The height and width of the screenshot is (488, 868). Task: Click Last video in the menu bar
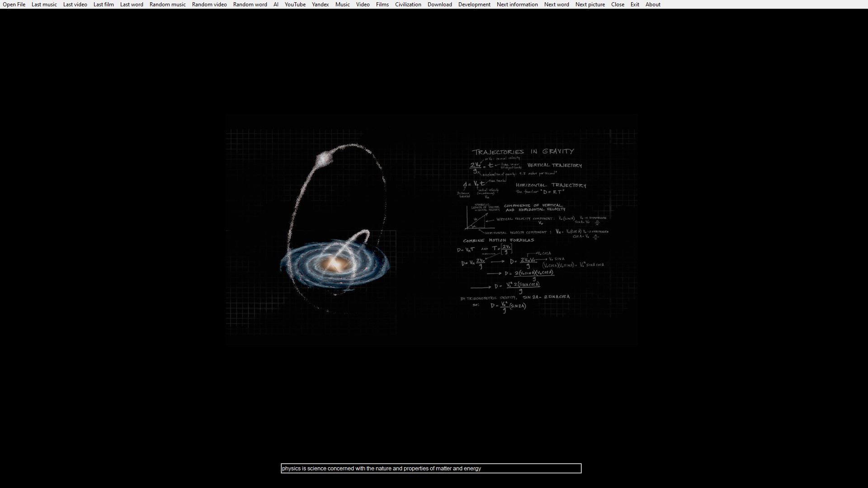[75, 5]
